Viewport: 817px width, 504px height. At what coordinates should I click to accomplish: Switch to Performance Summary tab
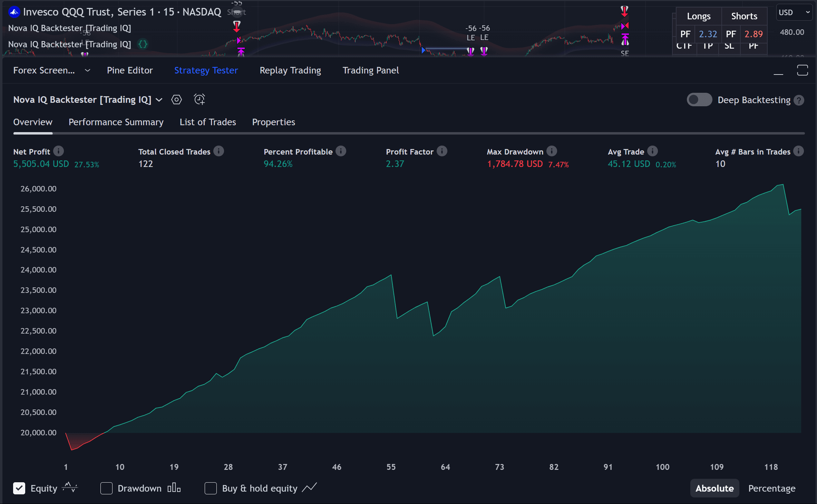click(x=116, y=122)
